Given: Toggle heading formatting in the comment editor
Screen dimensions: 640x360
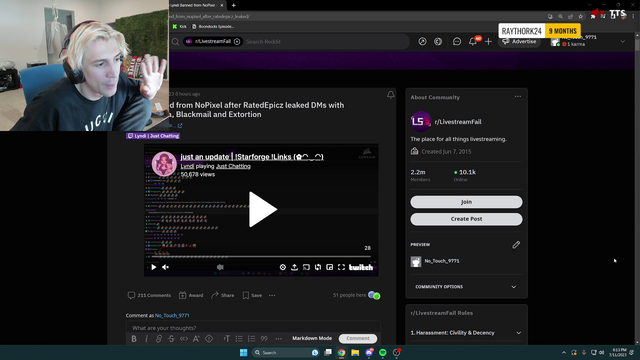Looking at the screenshot, I should (x=227, y=338).
